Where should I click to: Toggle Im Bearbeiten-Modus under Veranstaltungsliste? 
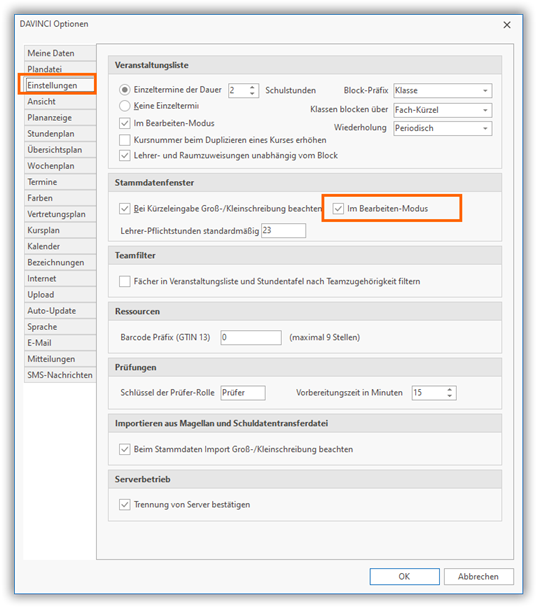click(x=124, y=124)
